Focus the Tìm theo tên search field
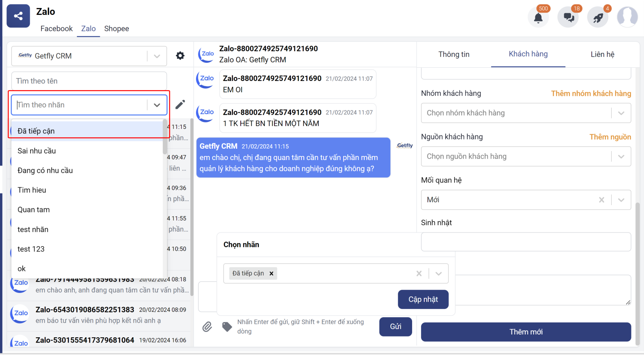 coord(89,81)
